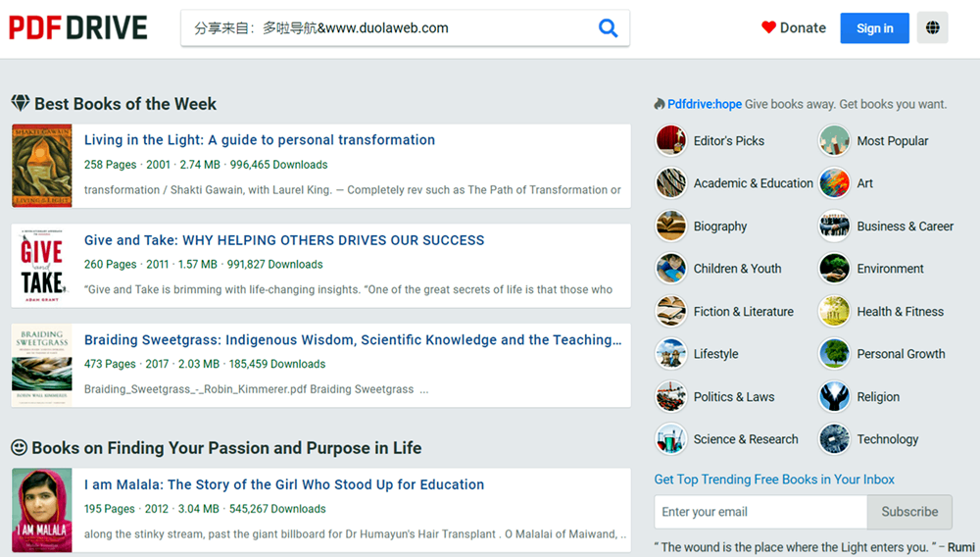
Task: Click the Donate link text
Action: point(803,27)
